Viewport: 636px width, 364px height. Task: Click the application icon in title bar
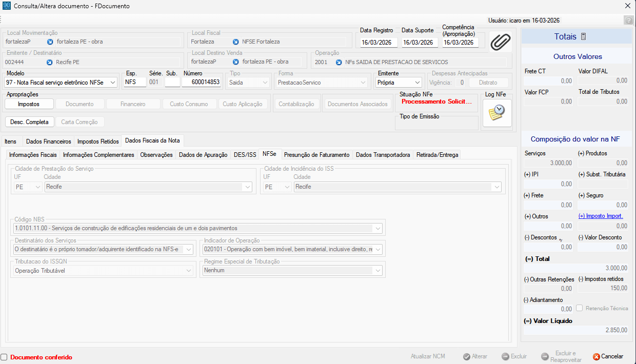(x=6, y=6)
